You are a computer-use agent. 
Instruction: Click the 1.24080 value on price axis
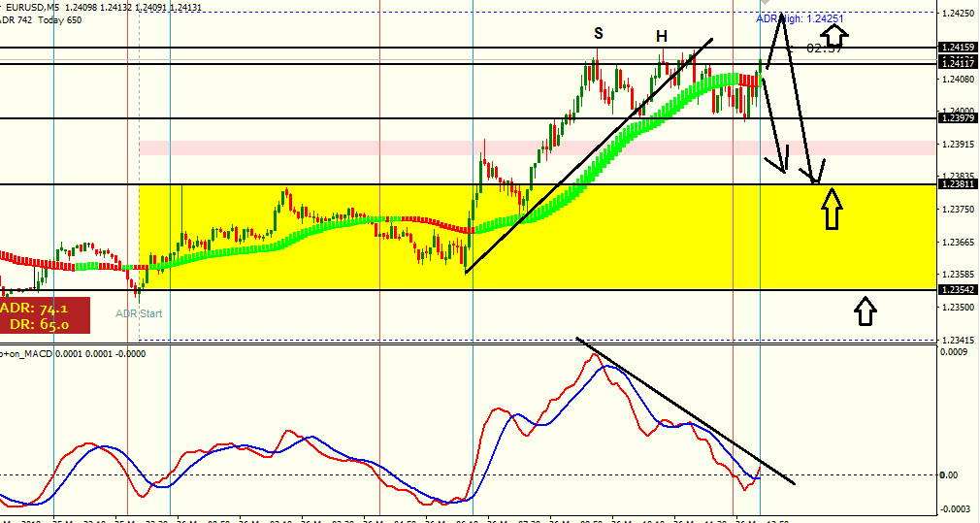958,80
